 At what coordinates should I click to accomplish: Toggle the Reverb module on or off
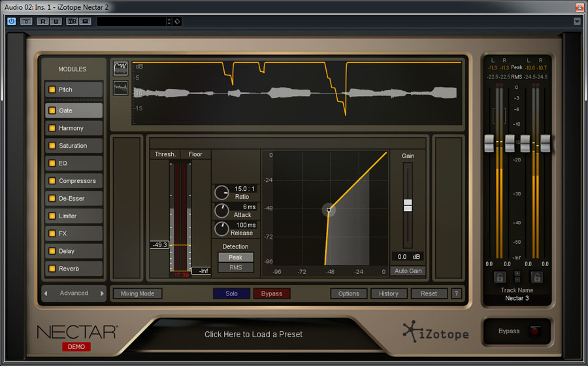(51, 269)
